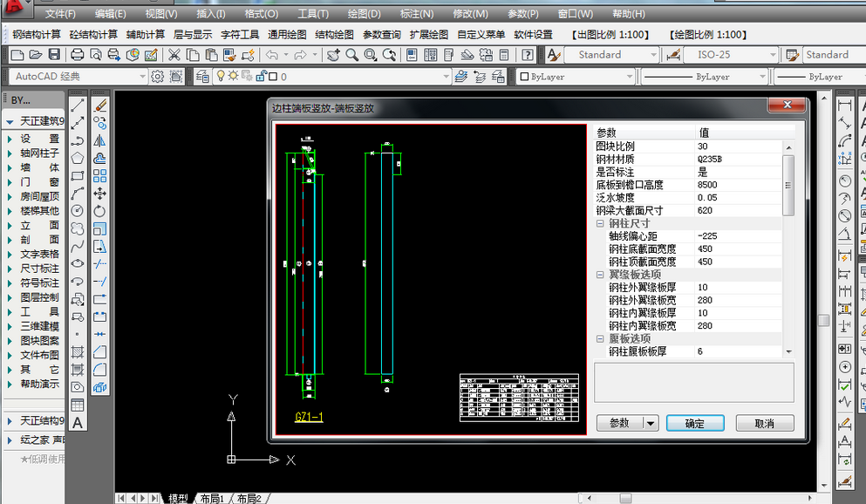Select the Erase tool
The height and width of the screenshot is (504, 866).
point(100,105)
